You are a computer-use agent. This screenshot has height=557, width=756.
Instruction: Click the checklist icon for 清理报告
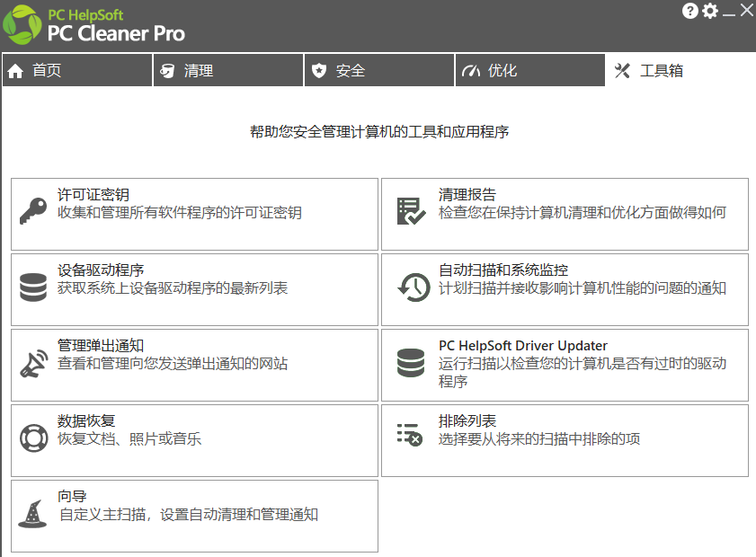(411, 211)
